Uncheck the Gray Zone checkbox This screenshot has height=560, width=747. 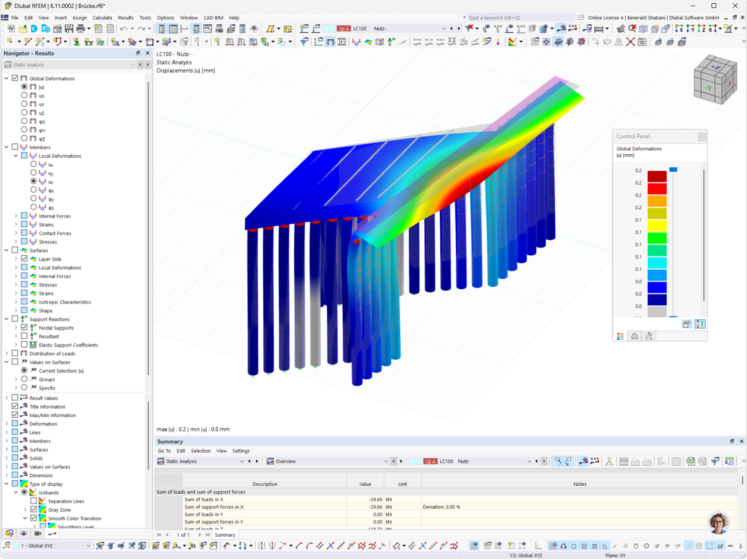click(34, 510)
